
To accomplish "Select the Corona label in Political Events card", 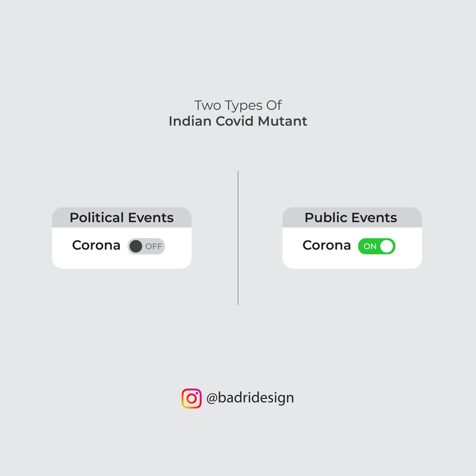I will (x=96, y=245).
